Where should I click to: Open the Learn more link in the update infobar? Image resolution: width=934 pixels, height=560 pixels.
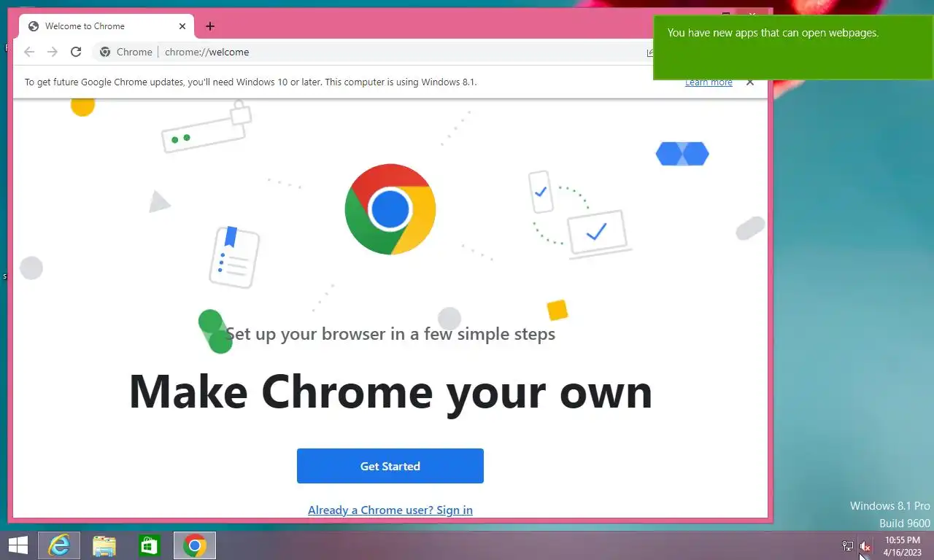pyautogui.click(x=709, y=82)
